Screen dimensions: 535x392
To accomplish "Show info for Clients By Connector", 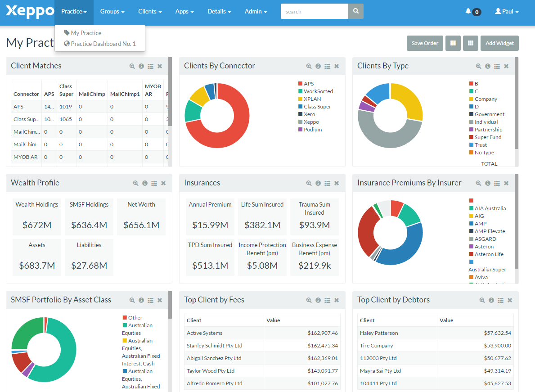I will click(x=318, y=66).
